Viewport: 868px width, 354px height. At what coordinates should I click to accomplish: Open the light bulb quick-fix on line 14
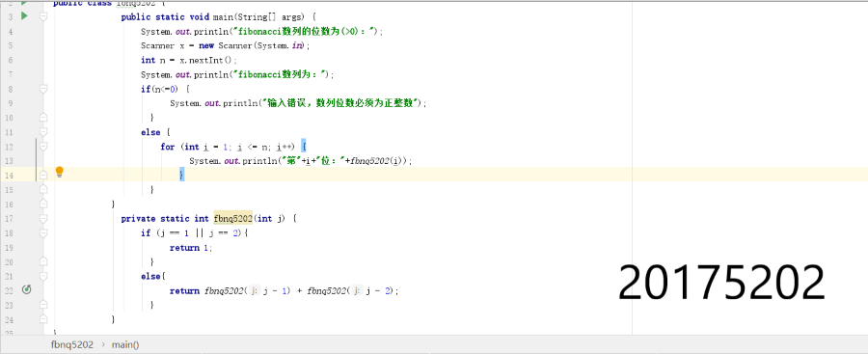[x=59, y=172]
